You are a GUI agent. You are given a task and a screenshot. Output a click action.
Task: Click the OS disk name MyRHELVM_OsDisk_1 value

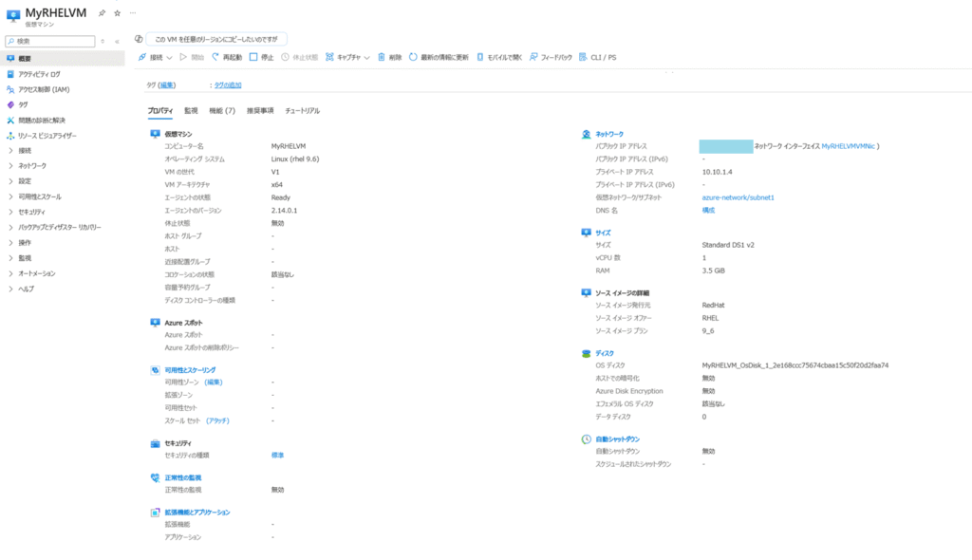(794, 365)
